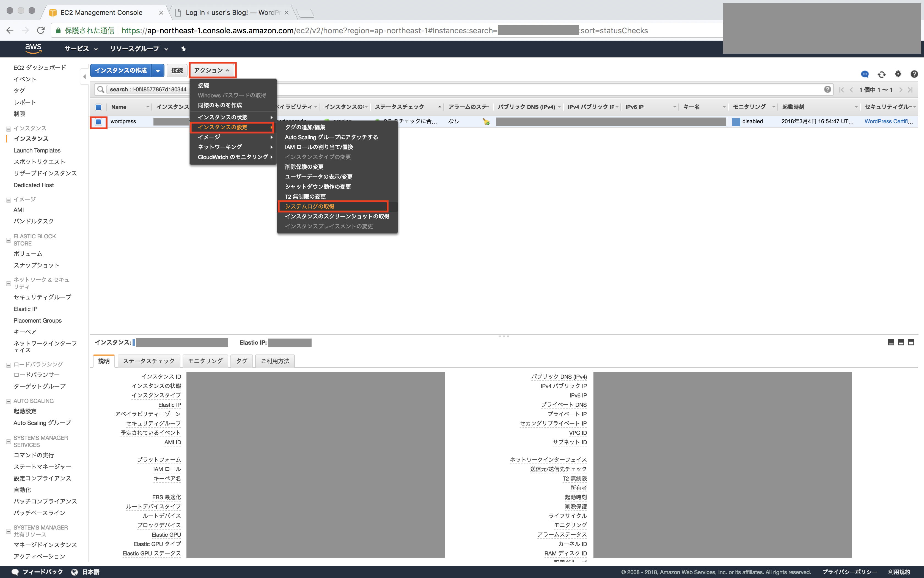Collapse the インスタンス sidebar section
Screen dimensions: 924x578
9,129
